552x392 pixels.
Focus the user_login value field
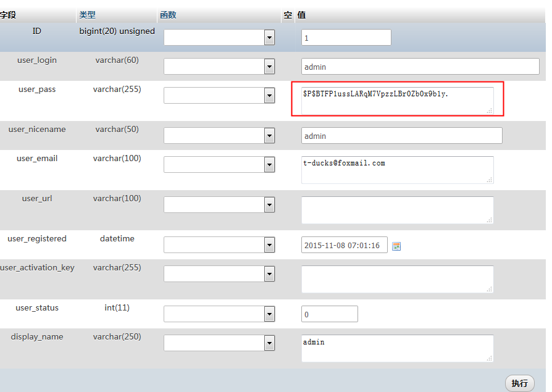click(420, 67)
